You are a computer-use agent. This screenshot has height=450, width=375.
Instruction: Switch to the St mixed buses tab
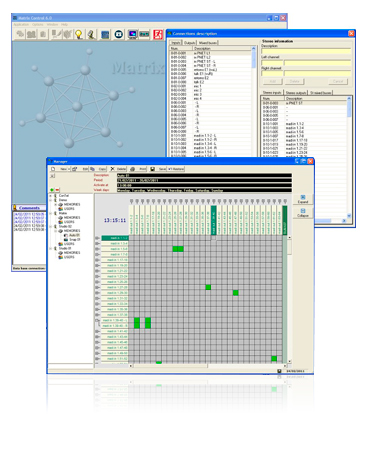tap(321, 92)
